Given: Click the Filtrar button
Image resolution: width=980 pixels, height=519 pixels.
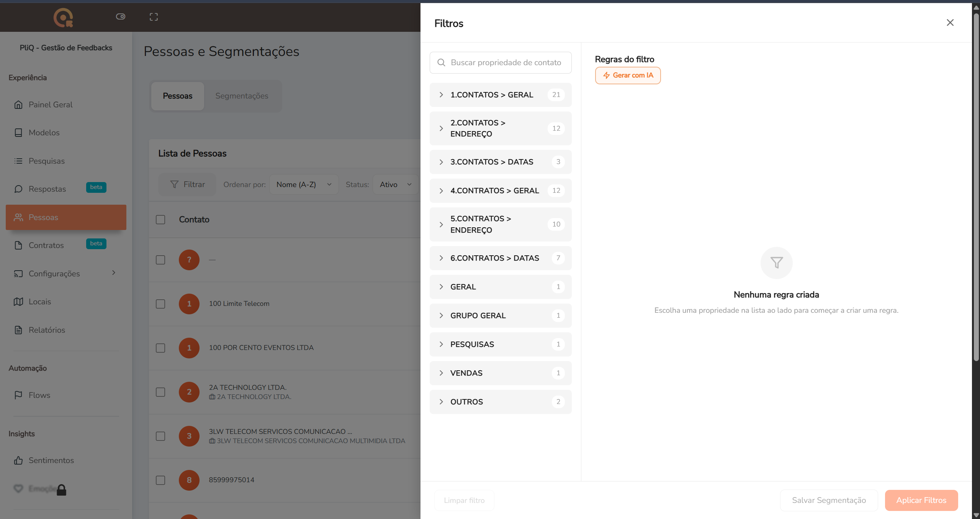Looking at the screenshot, I should [x=188, y=185].
